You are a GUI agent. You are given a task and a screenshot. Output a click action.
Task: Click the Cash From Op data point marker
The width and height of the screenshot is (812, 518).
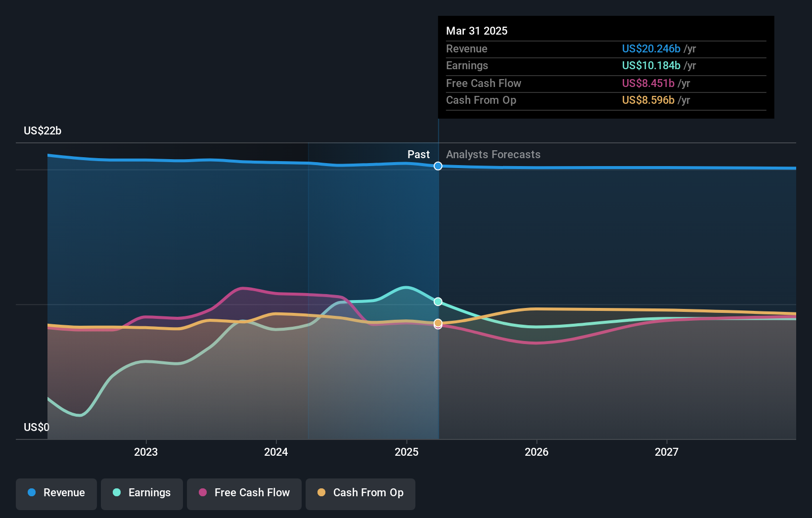(x=438, y=323)
